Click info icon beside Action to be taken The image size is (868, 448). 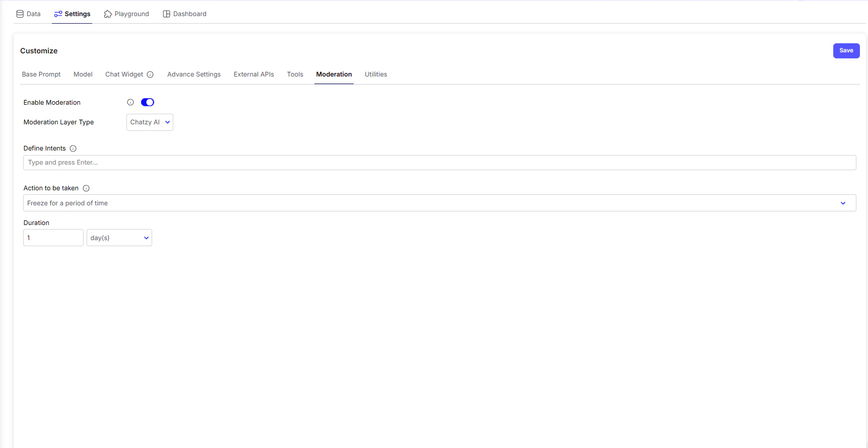click(x=86, y=188)
